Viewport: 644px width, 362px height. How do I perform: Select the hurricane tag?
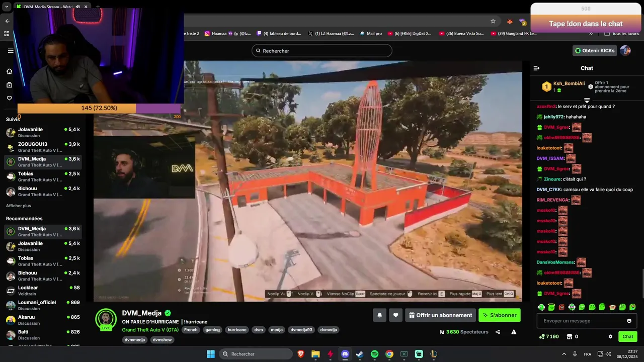[x=237, y=330]
